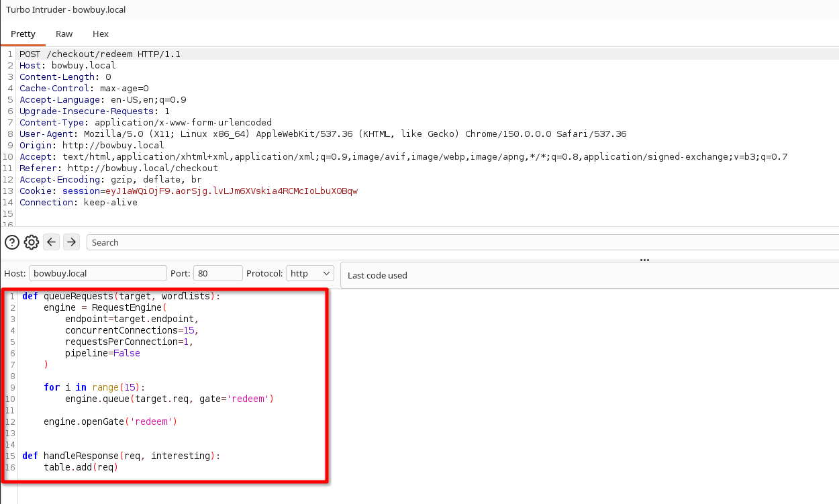Image resolution: width=839 pixels, height=504 pixels.
Task: Click the Connection: keep-alive header
Action: click(x=79, y=202)
